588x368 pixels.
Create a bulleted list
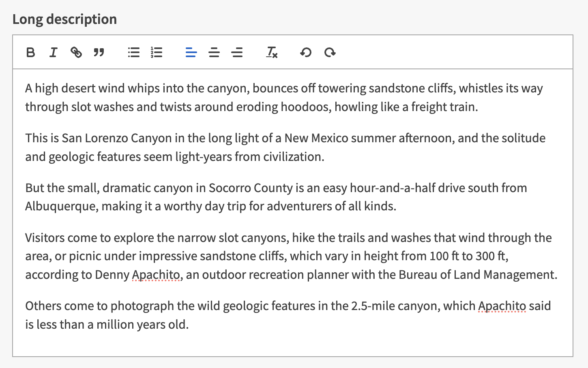point(133,52)
